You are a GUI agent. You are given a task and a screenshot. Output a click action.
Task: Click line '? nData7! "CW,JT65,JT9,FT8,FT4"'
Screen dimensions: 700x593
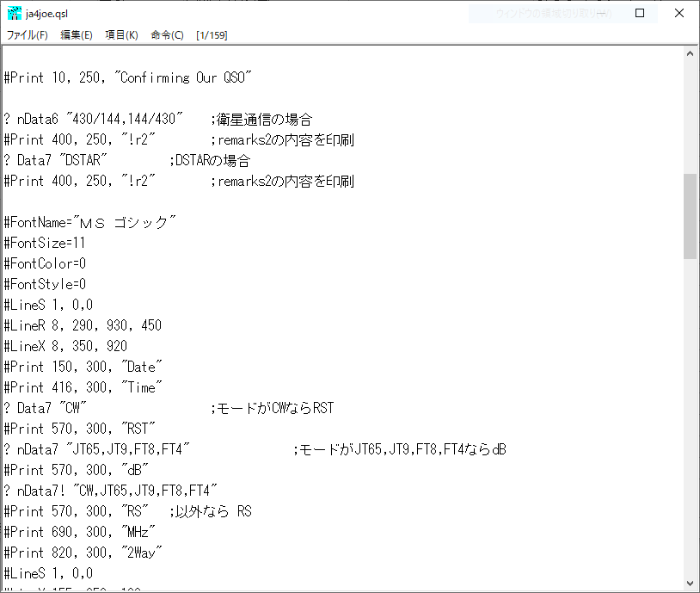tap(110, 491)
